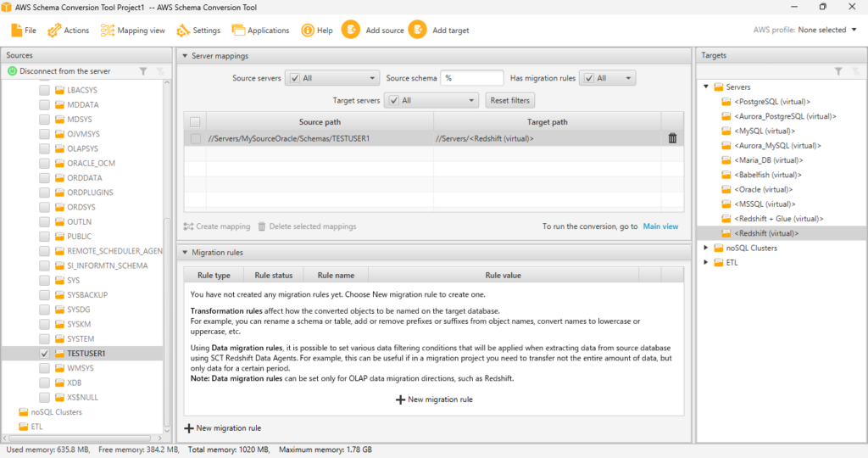The image size is (868, 458).
Task: Click the Disconnect from the server icon
Action: click(13, 72)
